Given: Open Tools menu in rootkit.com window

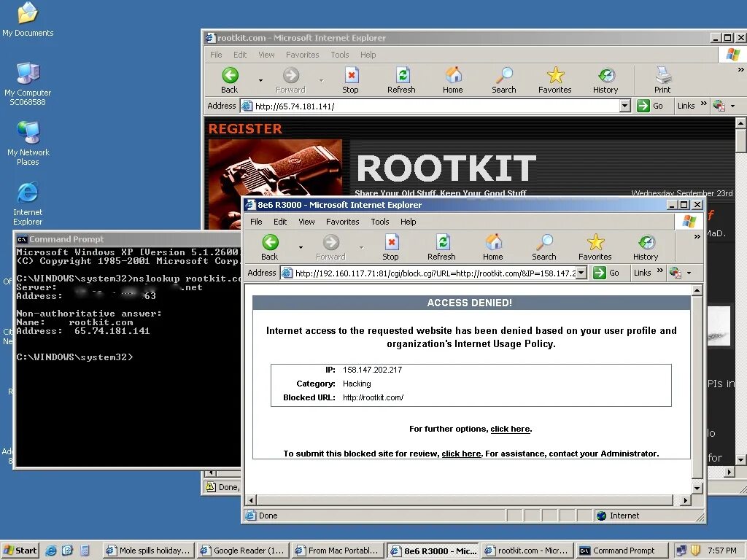Looking at the screenshot, I should (x=340, y=55).
